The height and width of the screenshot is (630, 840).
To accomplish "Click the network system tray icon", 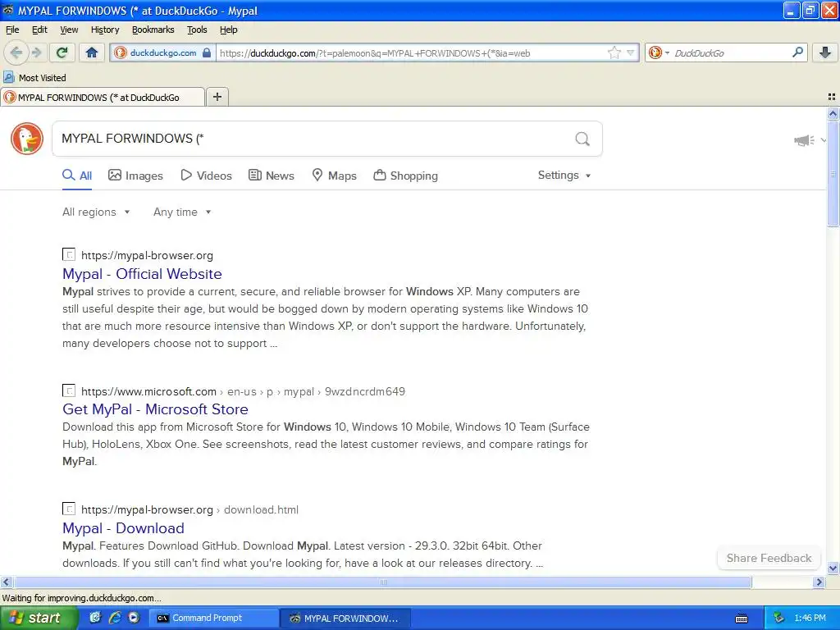I will click(778, 618).
